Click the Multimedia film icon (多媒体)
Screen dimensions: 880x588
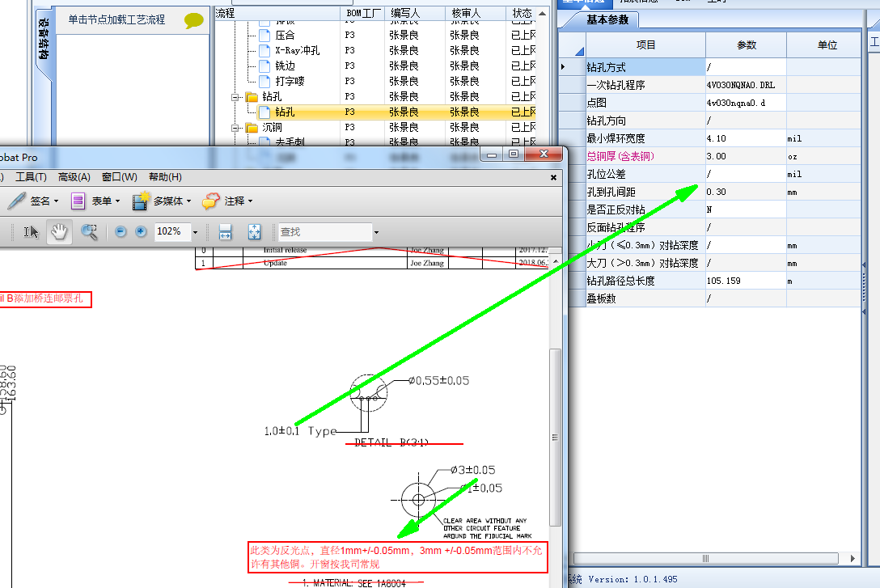click(141, 201)
